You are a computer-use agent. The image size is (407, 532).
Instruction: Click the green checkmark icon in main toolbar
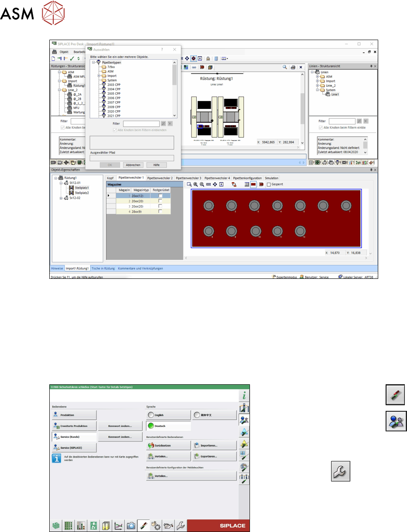click(x=72, y=58)
